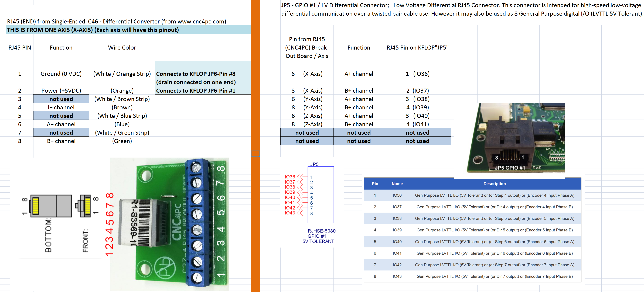Select the 'RJ45 Pin on KFLOP"JP5"' header
The width and height of the screenshot is (644, 292).
tap(417, 47)
